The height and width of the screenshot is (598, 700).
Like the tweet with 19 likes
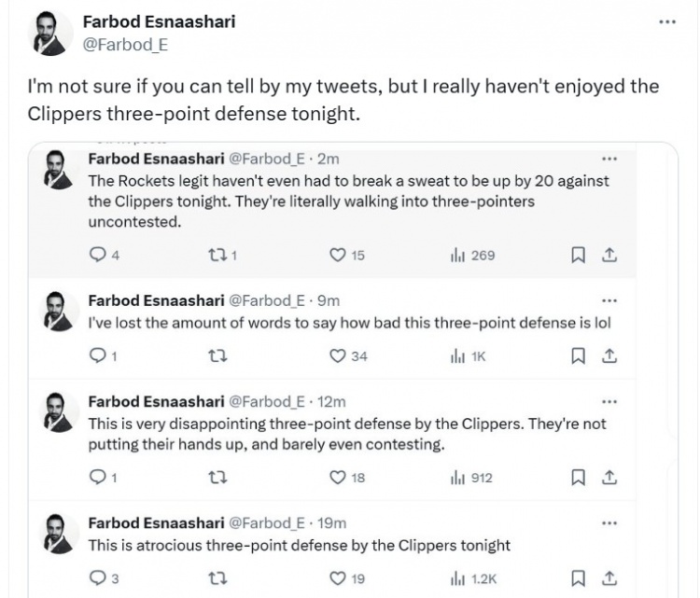pos(340,578)
